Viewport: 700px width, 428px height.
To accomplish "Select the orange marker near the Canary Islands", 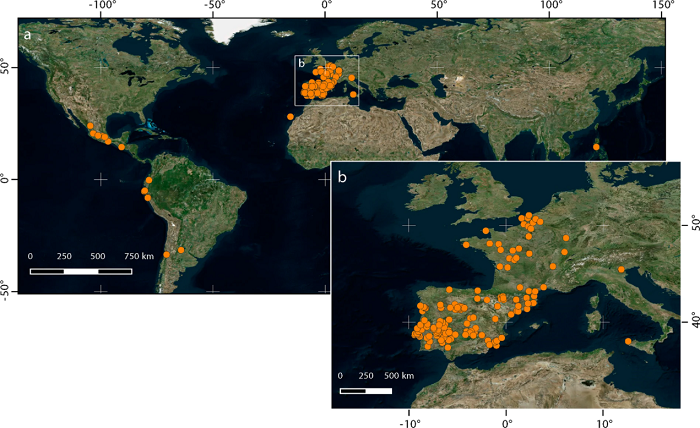I will (x=290, y=117).
